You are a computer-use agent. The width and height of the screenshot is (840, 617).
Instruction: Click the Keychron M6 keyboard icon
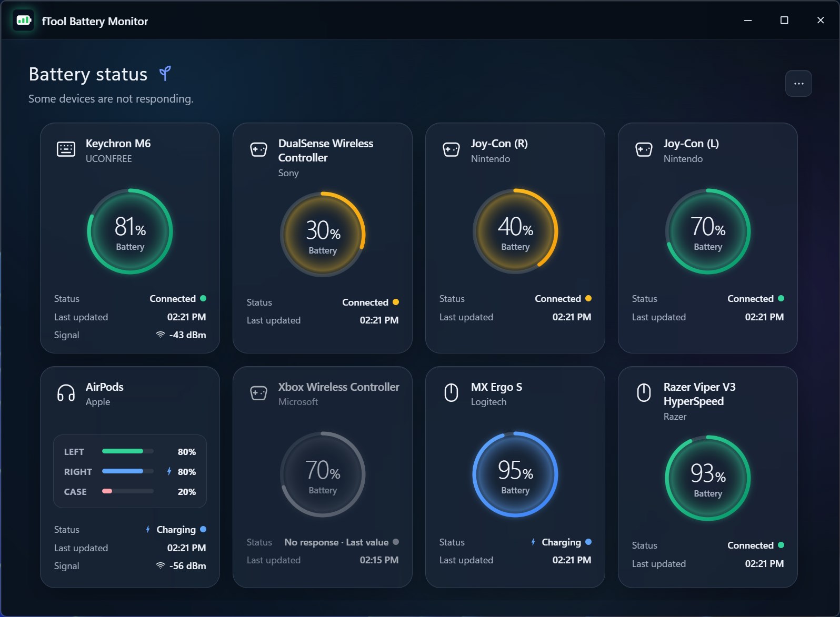[66, 149]
